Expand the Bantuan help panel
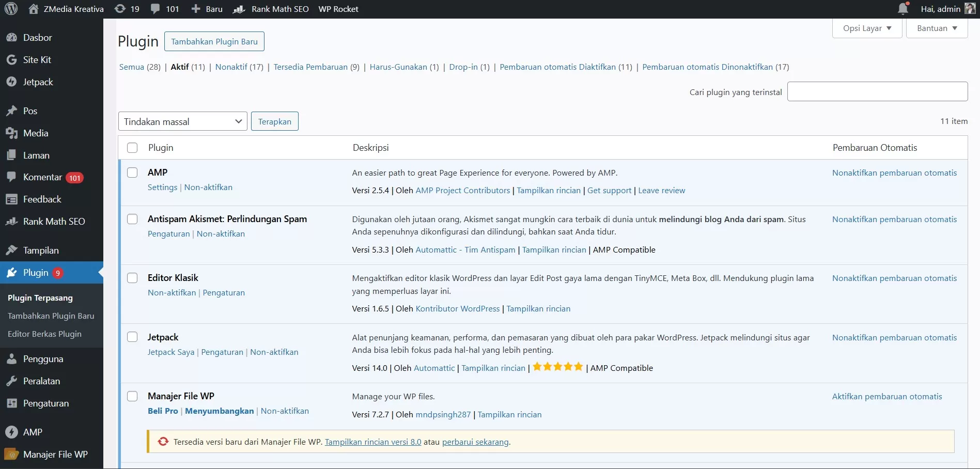Image resolution: width=980 pixels, height=469 pixels. point(937,28)
